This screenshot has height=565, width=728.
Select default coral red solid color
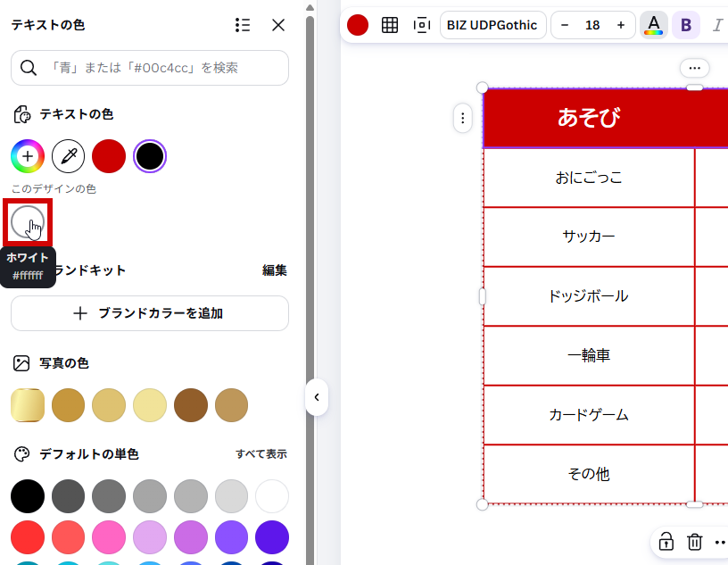coord(68,537)
